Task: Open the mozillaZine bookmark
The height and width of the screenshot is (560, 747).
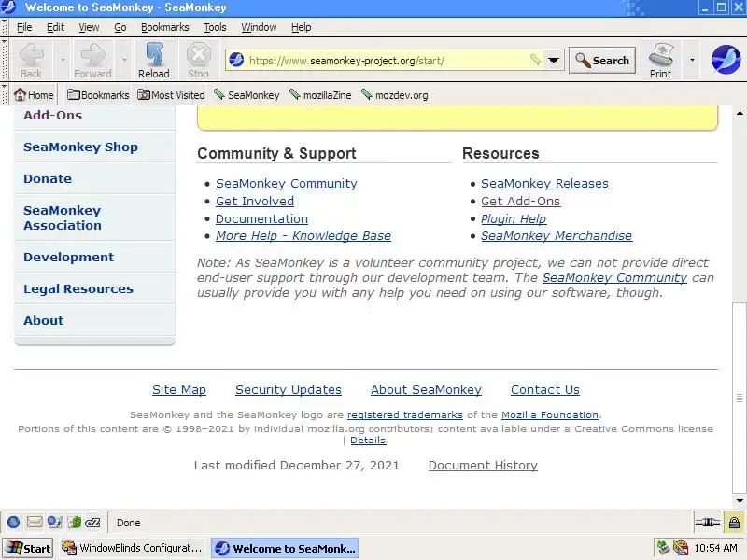Action: click(x=320, y=95)
